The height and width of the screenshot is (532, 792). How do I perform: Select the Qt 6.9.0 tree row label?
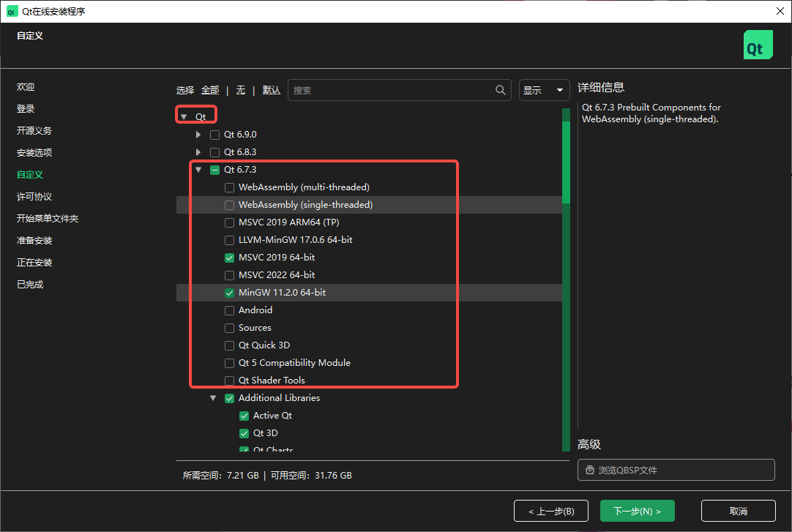click(240, 135)
